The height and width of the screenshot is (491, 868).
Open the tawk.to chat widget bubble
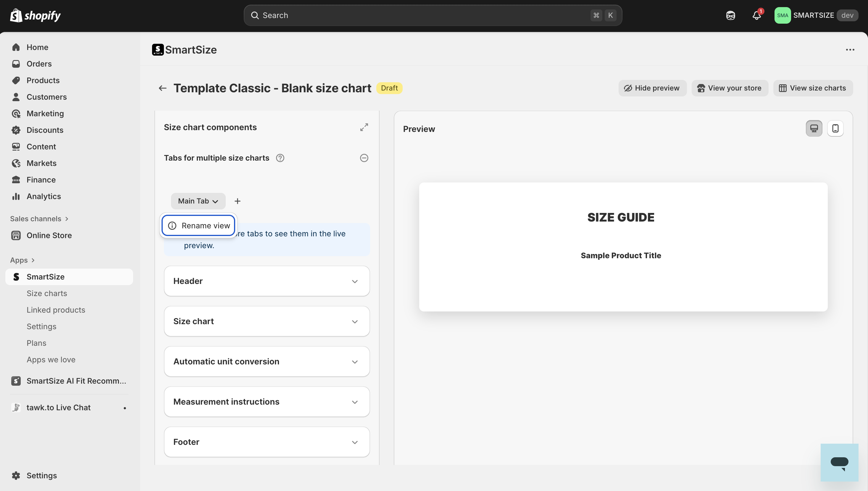(x=839, y=462)
